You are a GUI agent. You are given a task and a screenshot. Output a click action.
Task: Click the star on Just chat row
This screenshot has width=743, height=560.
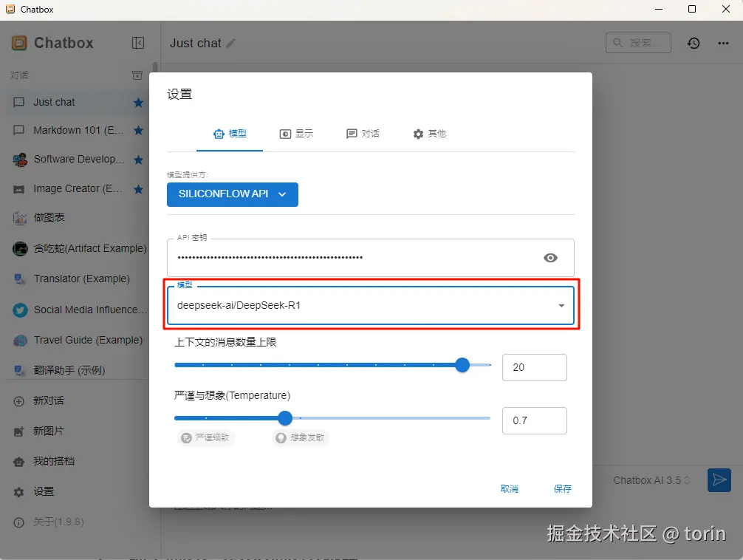coord(138,103)
